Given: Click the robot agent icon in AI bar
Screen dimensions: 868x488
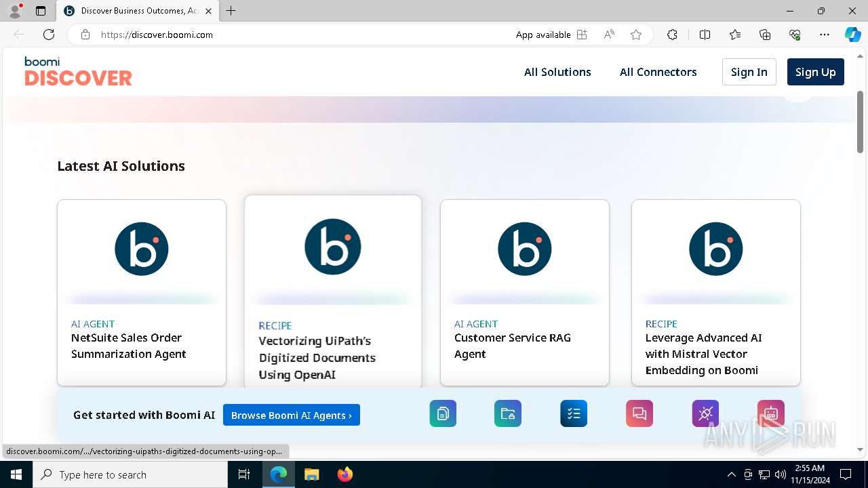Looking at the screenshot, I should point(771,413).
